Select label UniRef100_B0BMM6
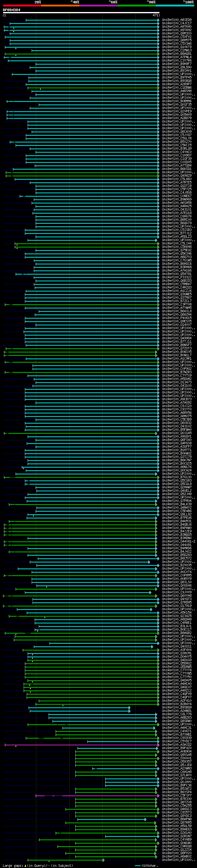 tap(176, 101)
